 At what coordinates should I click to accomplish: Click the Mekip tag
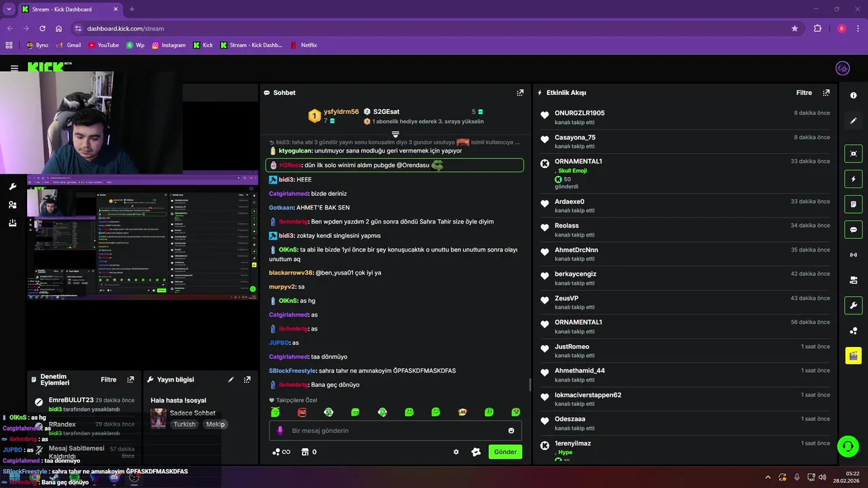(x=215, y=424)
